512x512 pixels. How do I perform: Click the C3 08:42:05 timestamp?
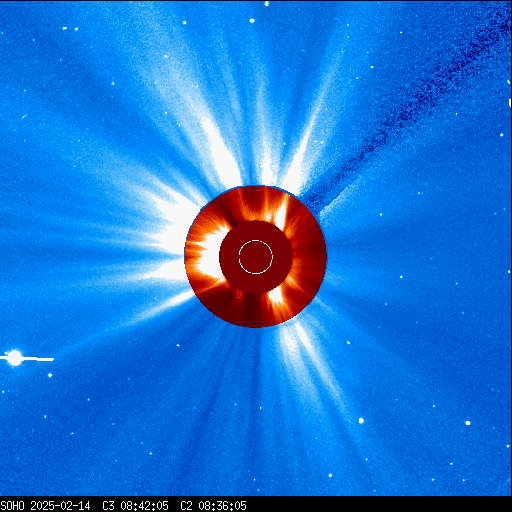click(135, 506)
